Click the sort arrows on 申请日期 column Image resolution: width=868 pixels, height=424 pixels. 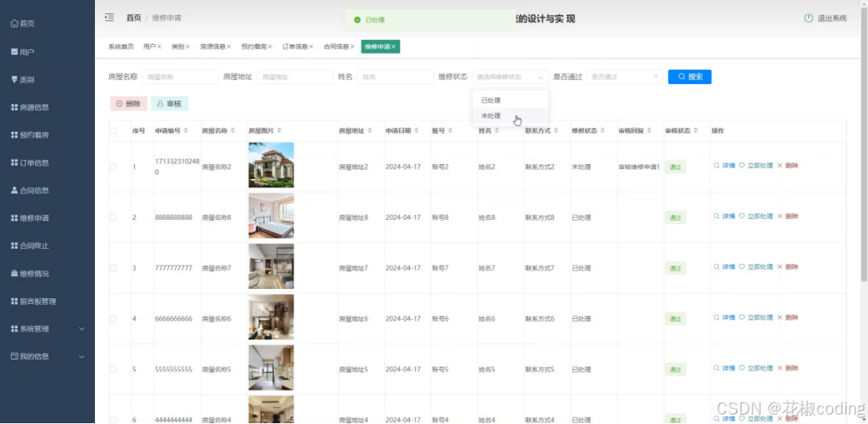click(x=416, y=130)
